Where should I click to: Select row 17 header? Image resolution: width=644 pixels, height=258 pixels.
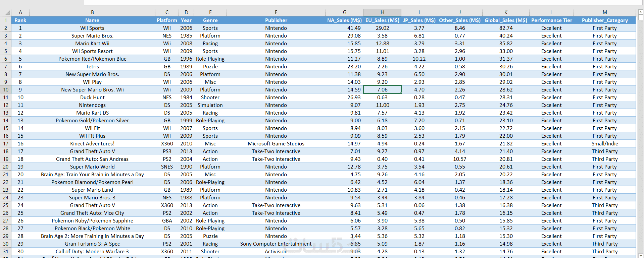pos(6,144)
